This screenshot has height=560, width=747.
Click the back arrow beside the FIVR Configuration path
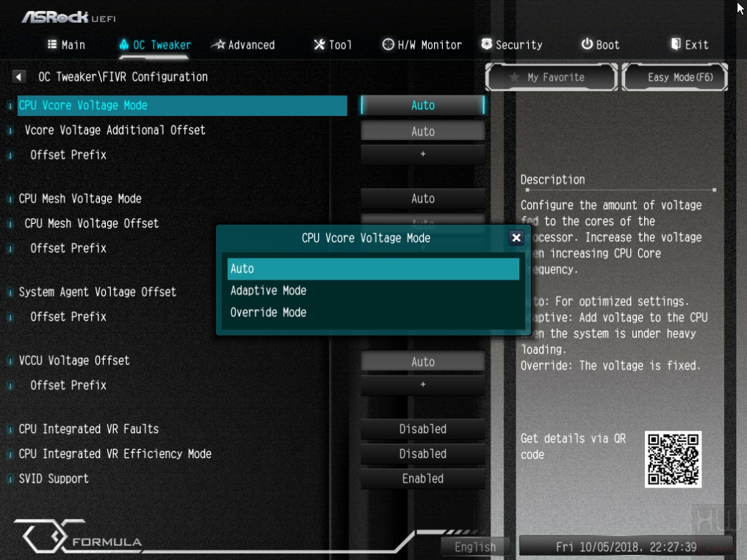click(18, 76)
